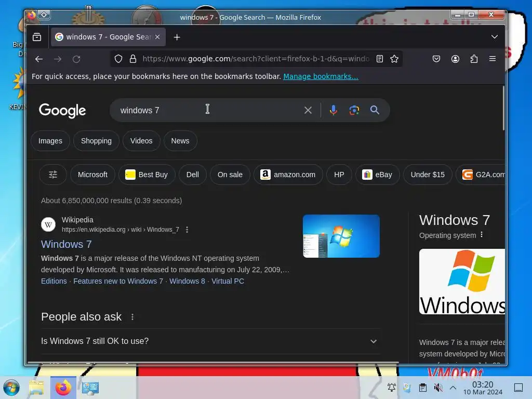Screen dimensions: 532x399
Task: Open Firefox View tab list icon
Action: pyautogui.click(x=37, y=37)
